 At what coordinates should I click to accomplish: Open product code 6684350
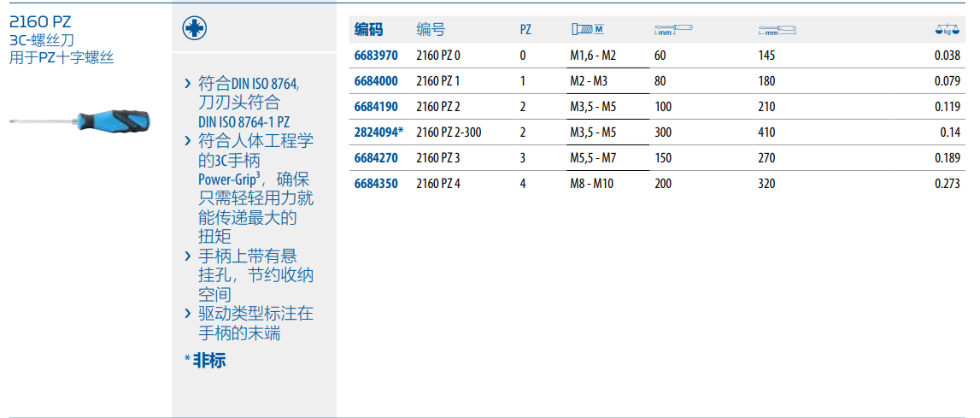click(x=376, y=183)
